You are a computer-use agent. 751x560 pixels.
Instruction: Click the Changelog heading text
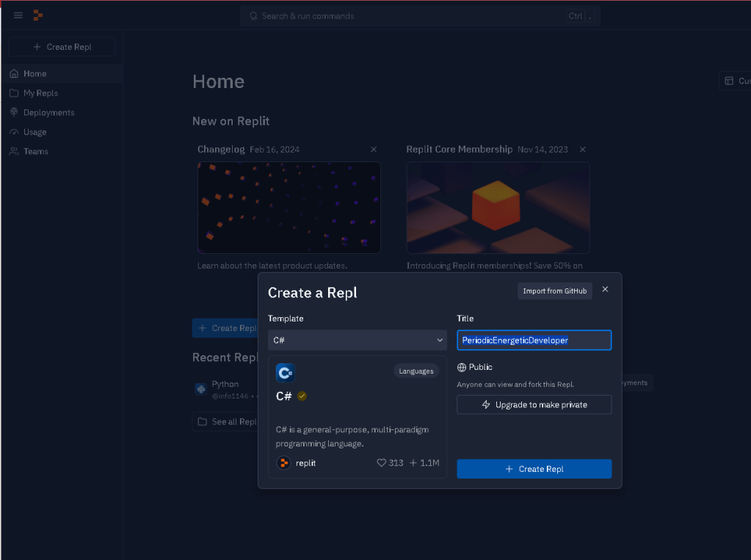pyautogui.click(x=221, y=150)
